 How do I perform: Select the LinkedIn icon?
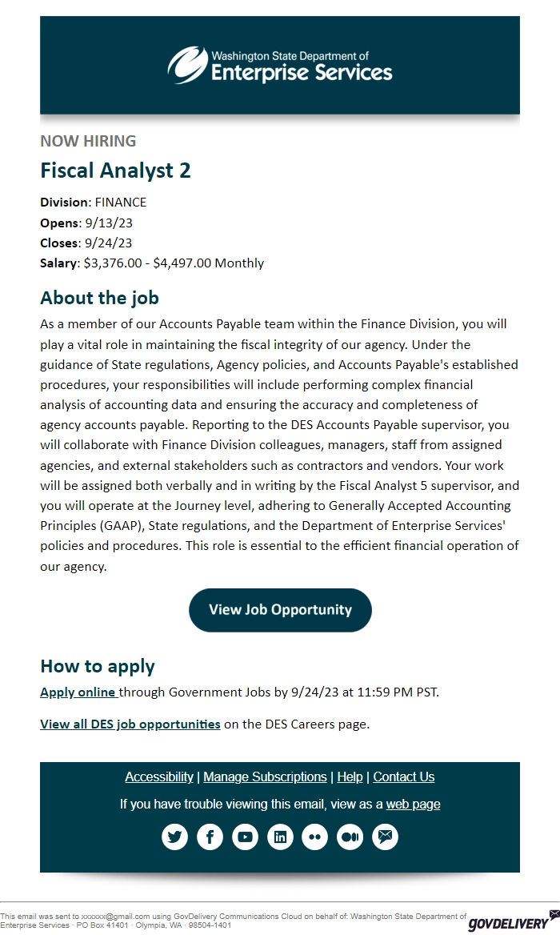coord(280,837)
